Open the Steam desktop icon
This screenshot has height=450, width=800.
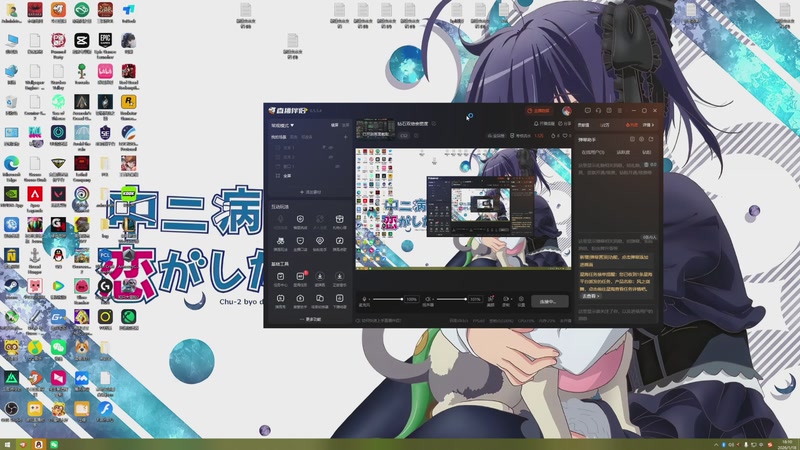[11, 289]
